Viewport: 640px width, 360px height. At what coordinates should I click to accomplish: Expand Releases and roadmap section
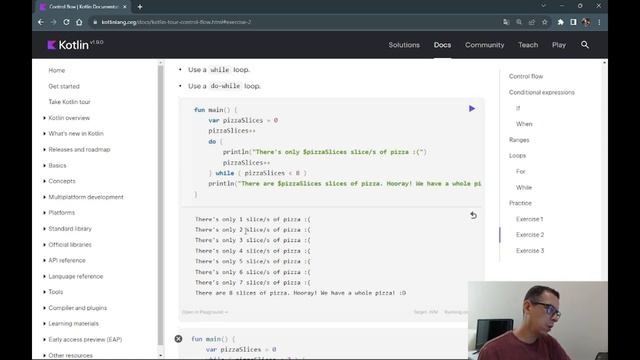79,149
